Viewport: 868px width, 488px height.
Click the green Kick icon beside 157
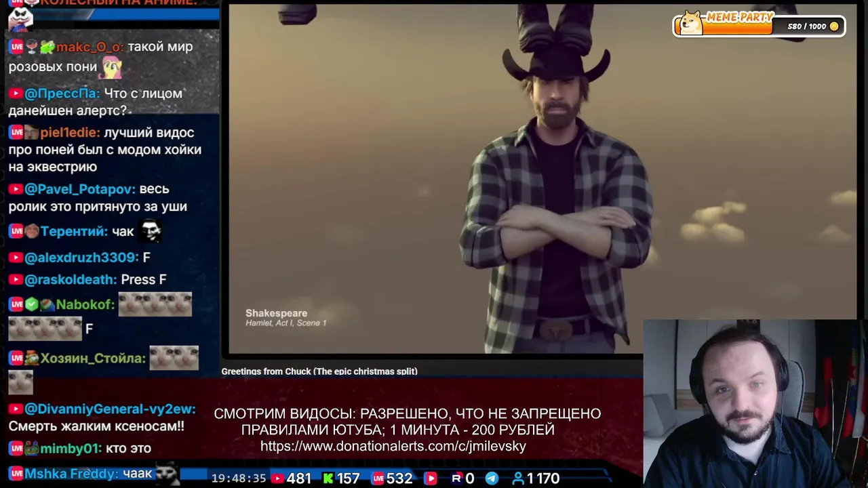[328, 479]
